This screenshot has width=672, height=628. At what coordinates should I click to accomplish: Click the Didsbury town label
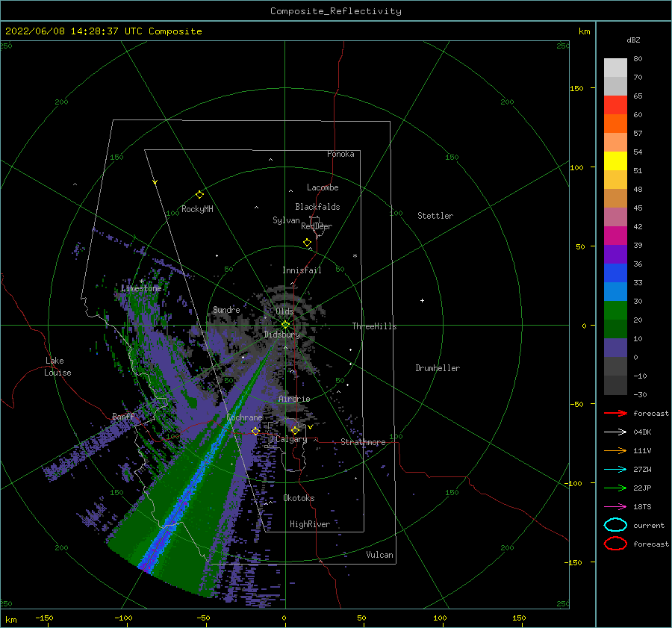pyautogui.click(x=282, y=335)
